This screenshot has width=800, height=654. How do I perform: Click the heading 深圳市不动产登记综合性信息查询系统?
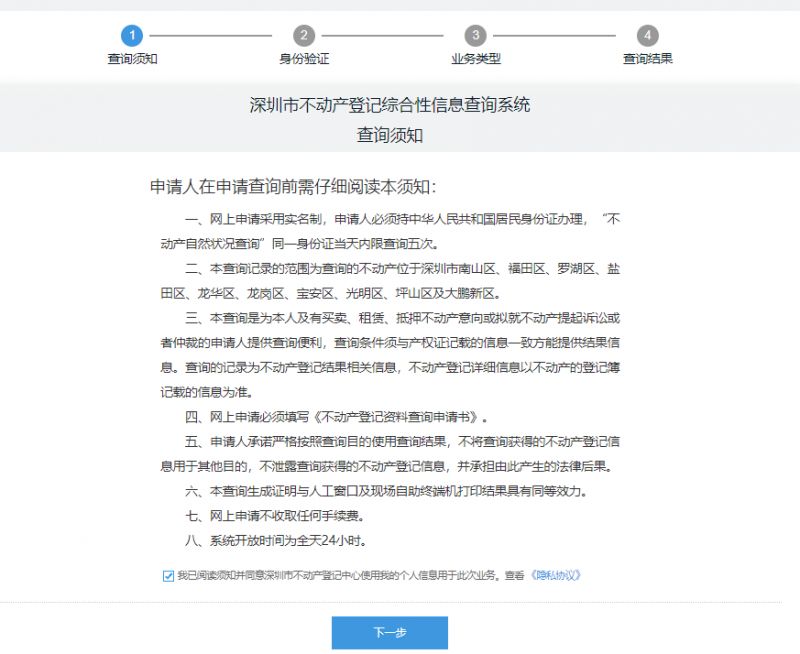(390, 105)
